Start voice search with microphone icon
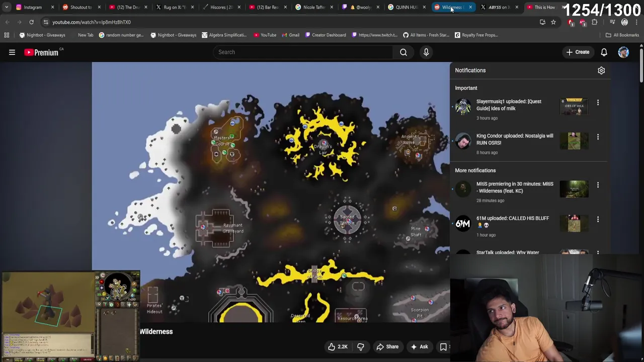 click(x=426, y=52)
